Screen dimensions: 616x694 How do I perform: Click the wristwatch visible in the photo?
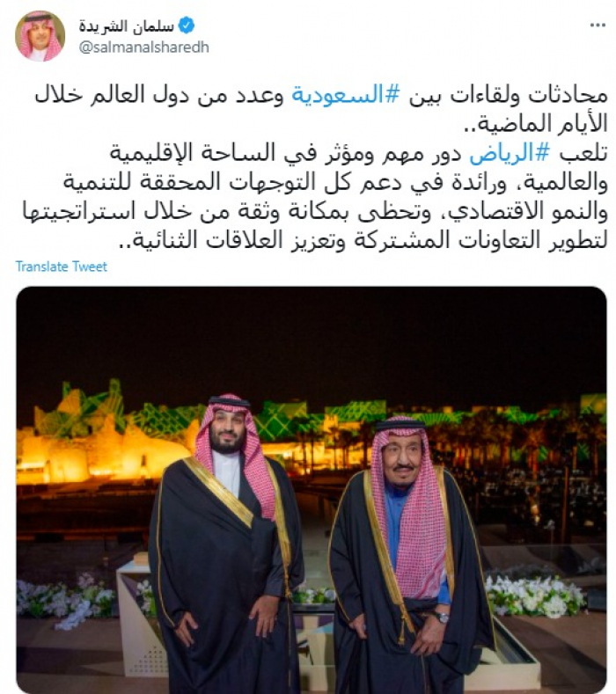tap(442, 617)
